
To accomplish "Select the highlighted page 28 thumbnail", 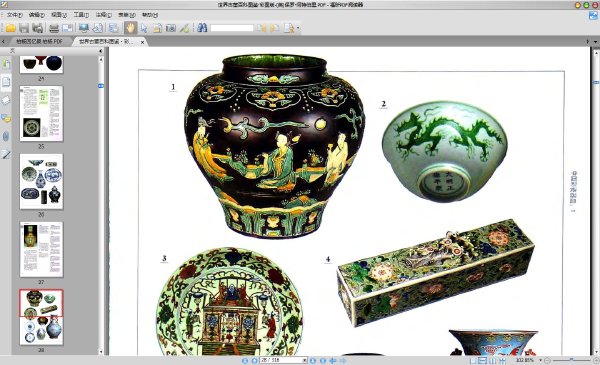I will click(x=41, y=317).
